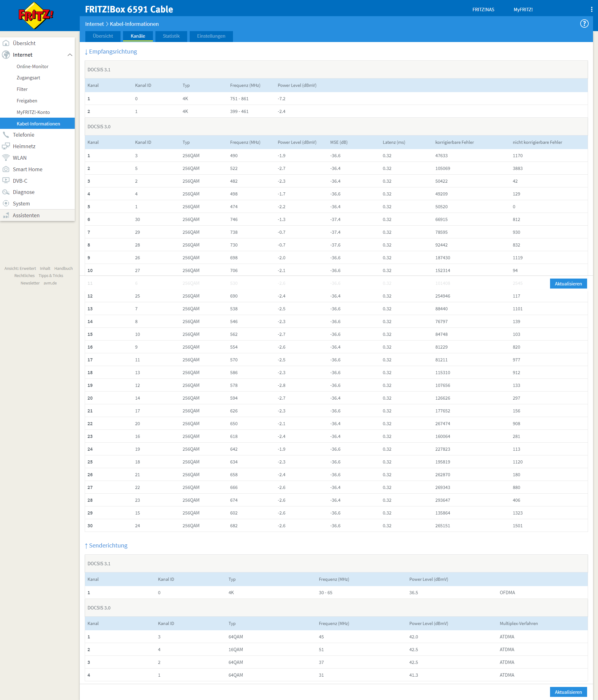Select Online-Monitor in the sidebar
The height and width of the screenshot is (700, 598).
pos(32,67)
